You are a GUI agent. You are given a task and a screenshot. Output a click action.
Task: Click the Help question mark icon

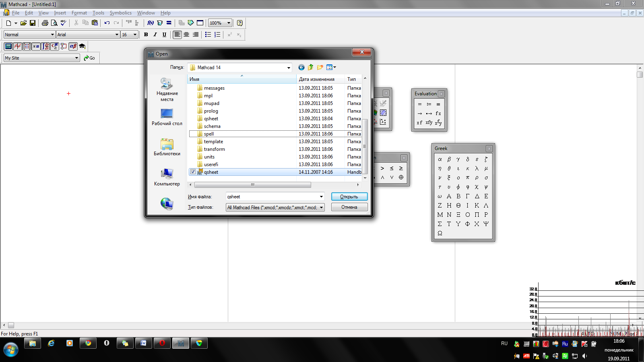[x=240, y=23]
